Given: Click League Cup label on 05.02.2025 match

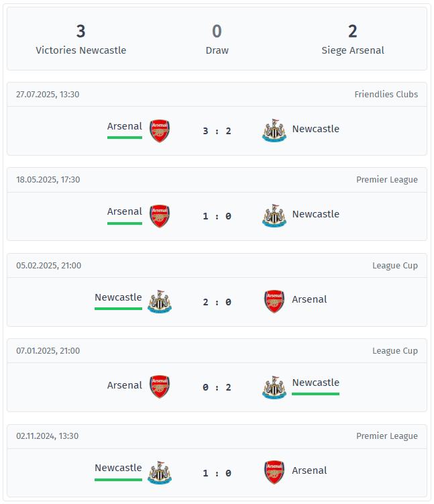Looking at the screenshot, I should [x=395, y=266].
